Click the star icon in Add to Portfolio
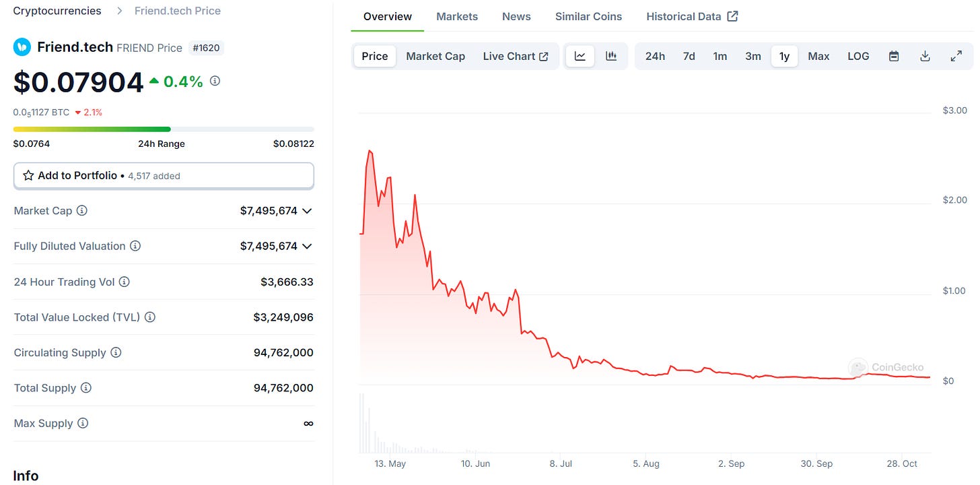 click(28, 176)
